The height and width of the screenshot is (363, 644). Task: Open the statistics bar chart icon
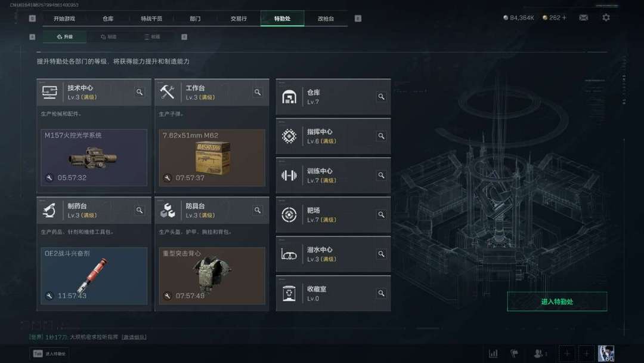pyautogui.click(x=493, y=353)
